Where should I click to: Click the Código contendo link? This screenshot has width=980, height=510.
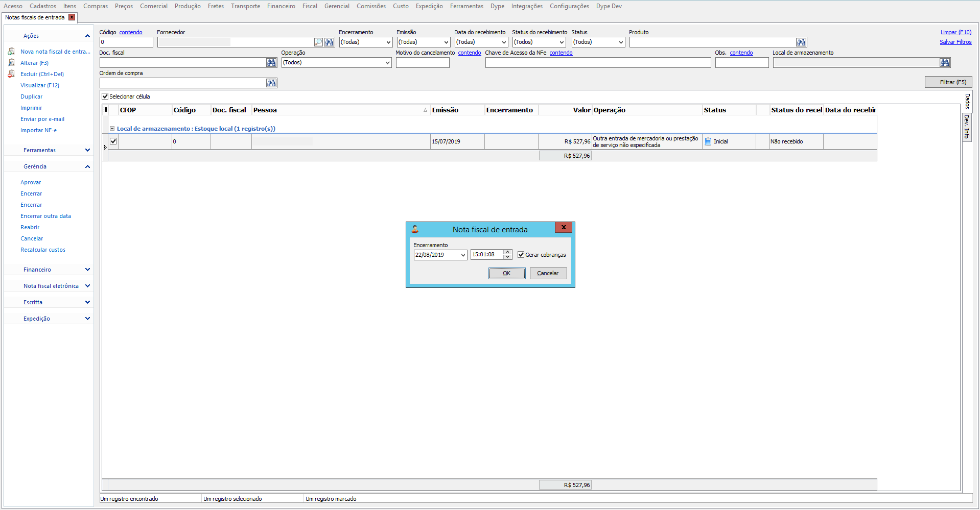(x=131, y=32)
